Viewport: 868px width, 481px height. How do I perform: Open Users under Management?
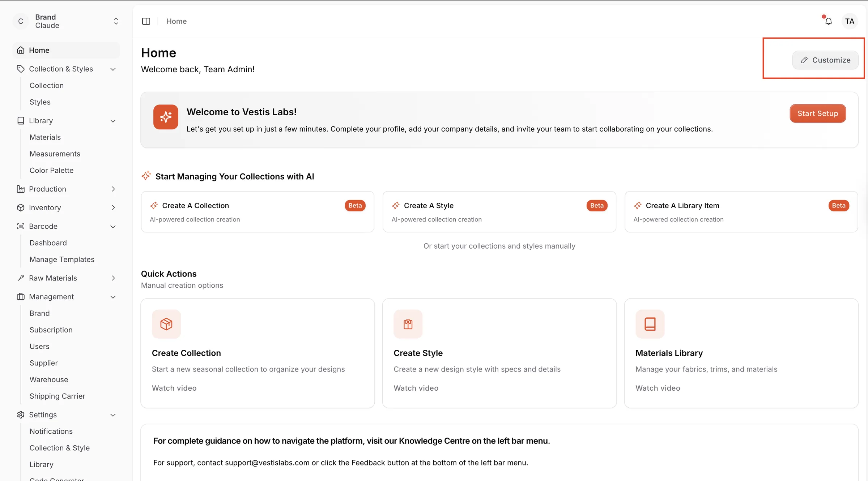39,347
